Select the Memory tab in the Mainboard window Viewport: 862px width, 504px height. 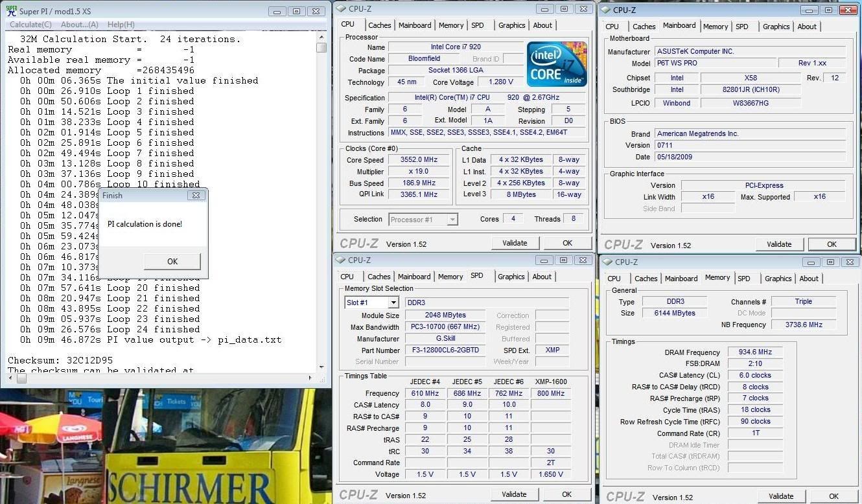[716, 27]
